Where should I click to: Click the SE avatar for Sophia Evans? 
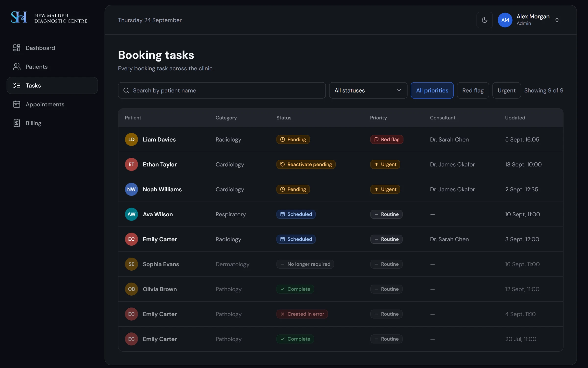pyautogui.click(x=131, y=264)
